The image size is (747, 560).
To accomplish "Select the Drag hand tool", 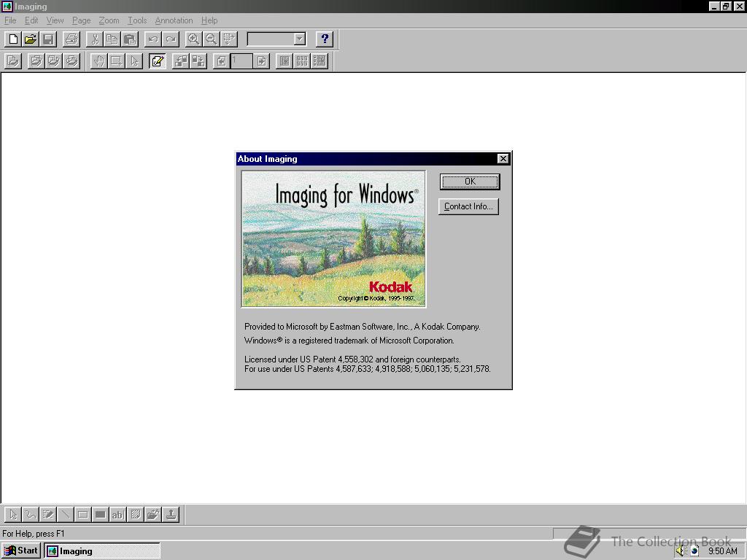I will (x=98, y=61).
